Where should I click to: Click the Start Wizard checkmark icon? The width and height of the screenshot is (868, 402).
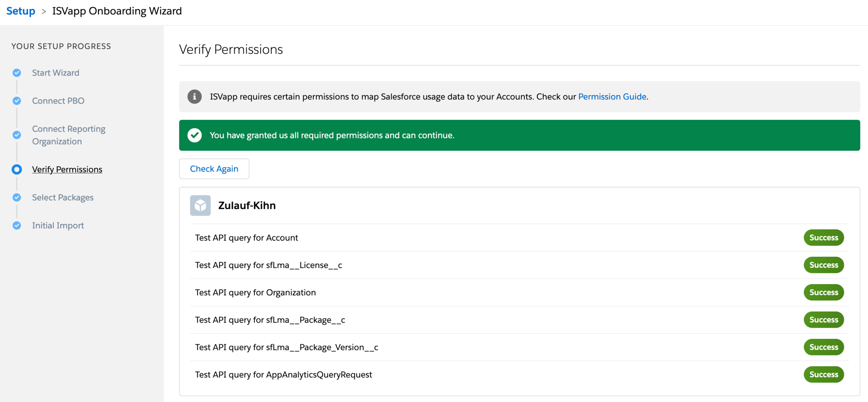pyautogui.click(x=17, y=73)
